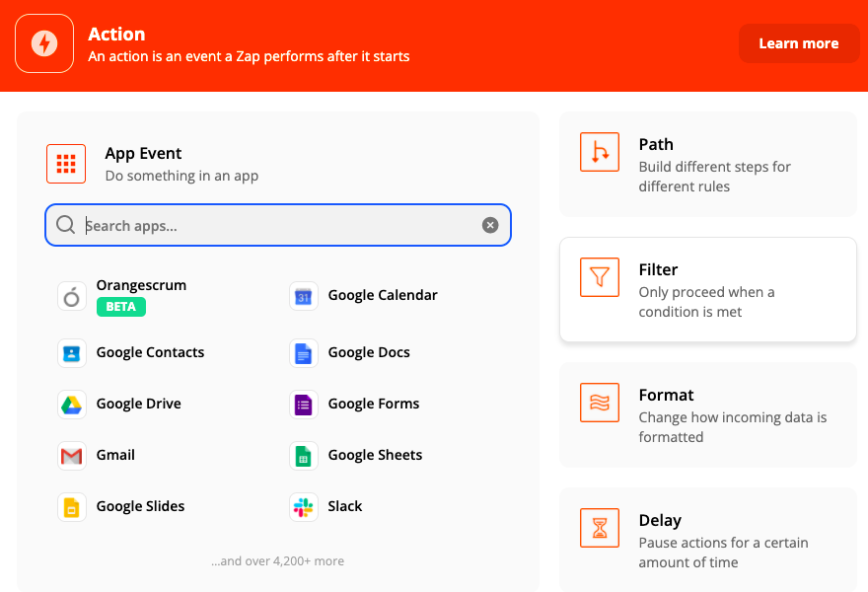This screenshot has width=868, height=592.
Task: Select the Gmail envelope icon
Action: [71, 456]
